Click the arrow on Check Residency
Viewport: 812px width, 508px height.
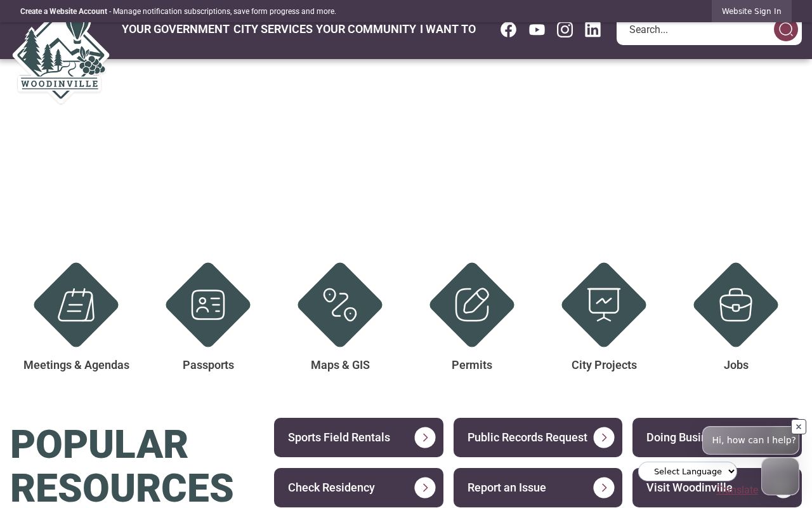coord(425,488)
